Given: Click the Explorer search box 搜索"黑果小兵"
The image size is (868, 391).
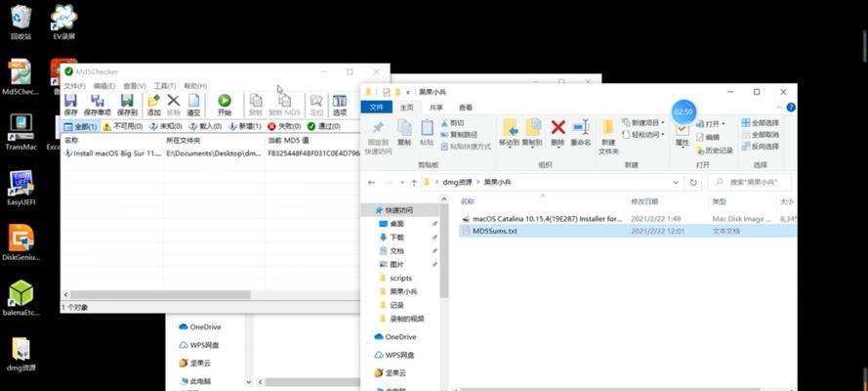Looking at the screenshot, I should [750, 182].
